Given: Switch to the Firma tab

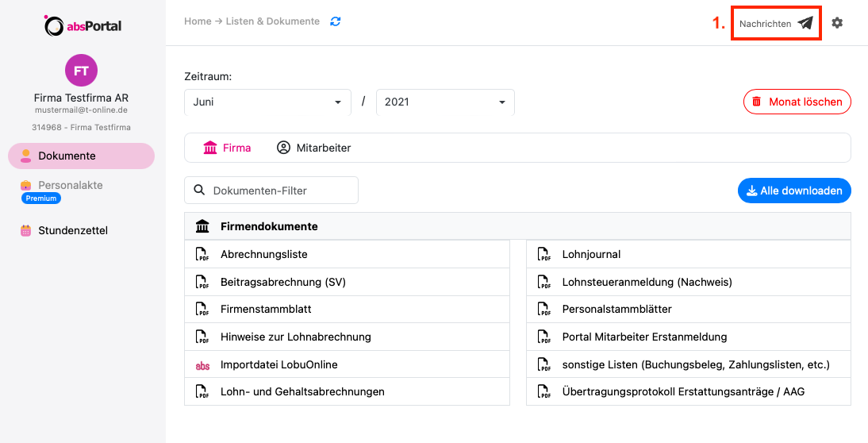Looking at the screenshot, I should pos(228,148).
